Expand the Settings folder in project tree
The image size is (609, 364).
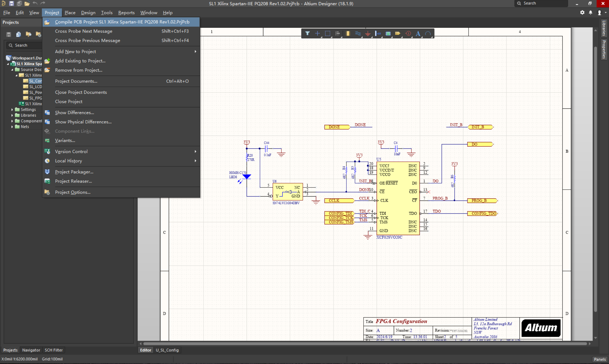pyautogui.click(x=12, y=109)
